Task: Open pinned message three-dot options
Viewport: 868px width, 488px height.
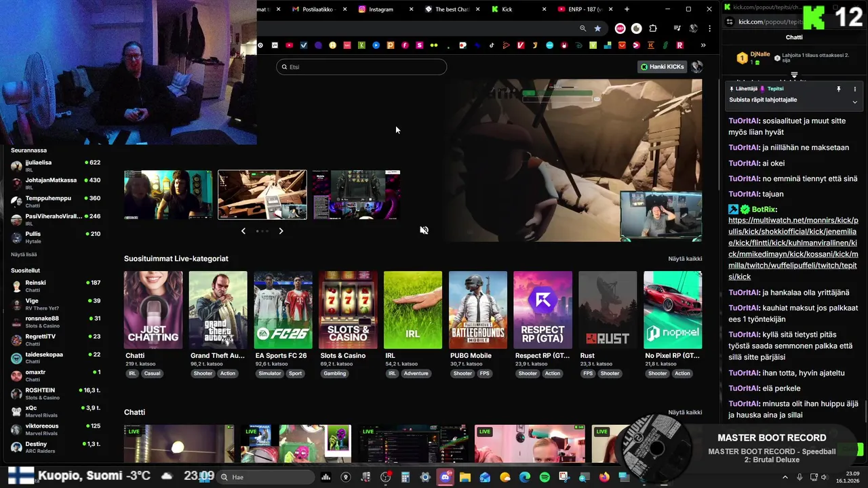Action: pyautogui.click(x=854, y=89)
